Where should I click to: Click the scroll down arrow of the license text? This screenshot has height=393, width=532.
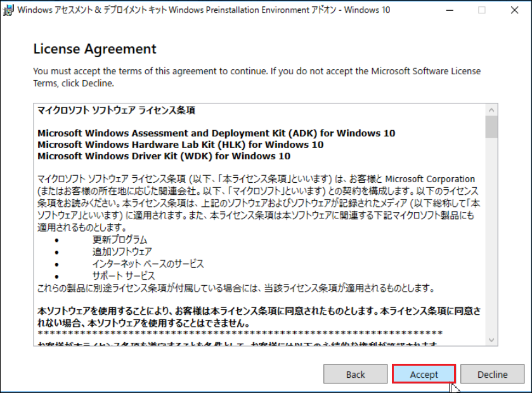tap(491, 339)
